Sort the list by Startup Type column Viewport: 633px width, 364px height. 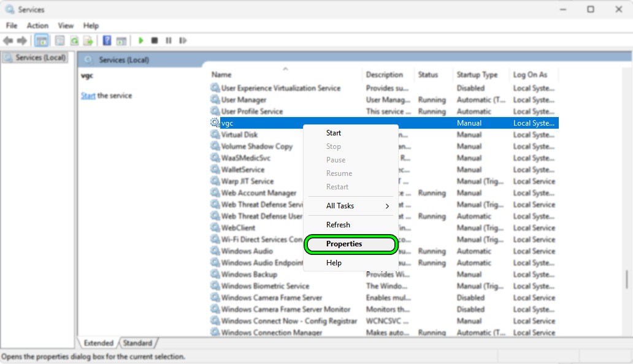(x=477, y=75)
